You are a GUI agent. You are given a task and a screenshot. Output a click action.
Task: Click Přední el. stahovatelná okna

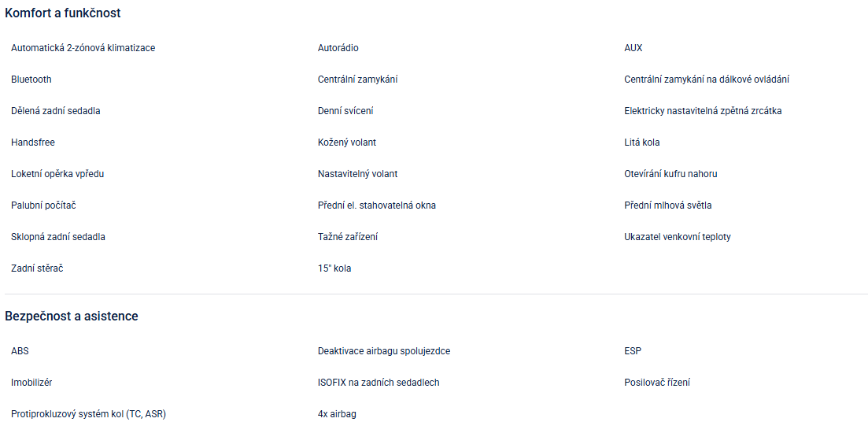point(376,205)
